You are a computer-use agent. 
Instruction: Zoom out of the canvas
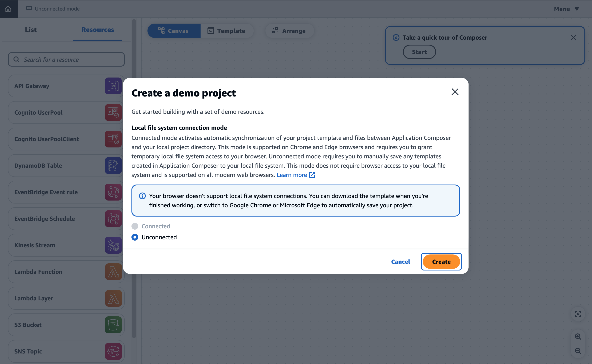click(578, 351)
